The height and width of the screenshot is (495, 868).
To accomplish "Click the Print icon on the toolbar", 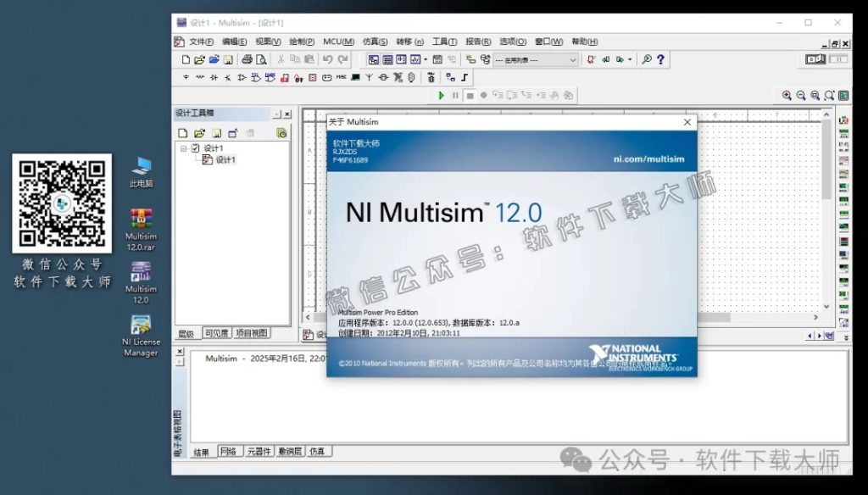I will (x=247, y=59).
